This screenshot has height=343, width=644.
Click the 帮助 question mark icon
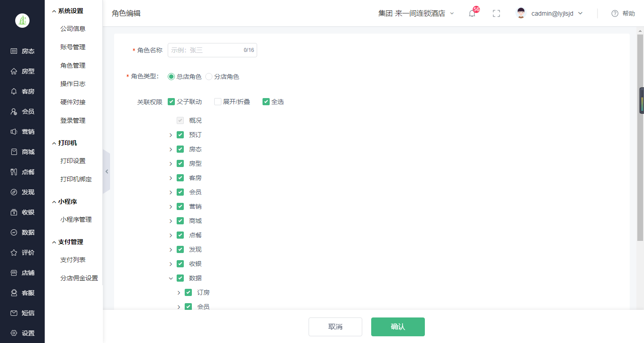(x=615, y=13)
